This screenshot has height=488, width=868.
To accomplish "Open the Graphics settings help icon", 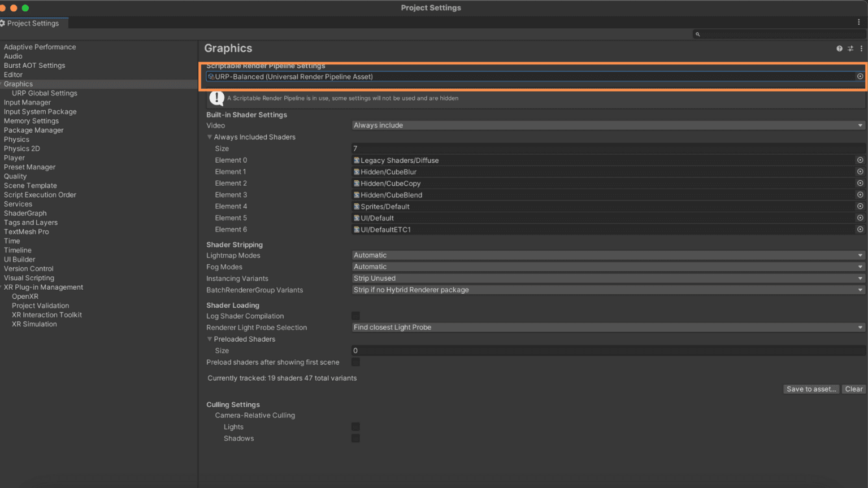I will click(839, 49).
